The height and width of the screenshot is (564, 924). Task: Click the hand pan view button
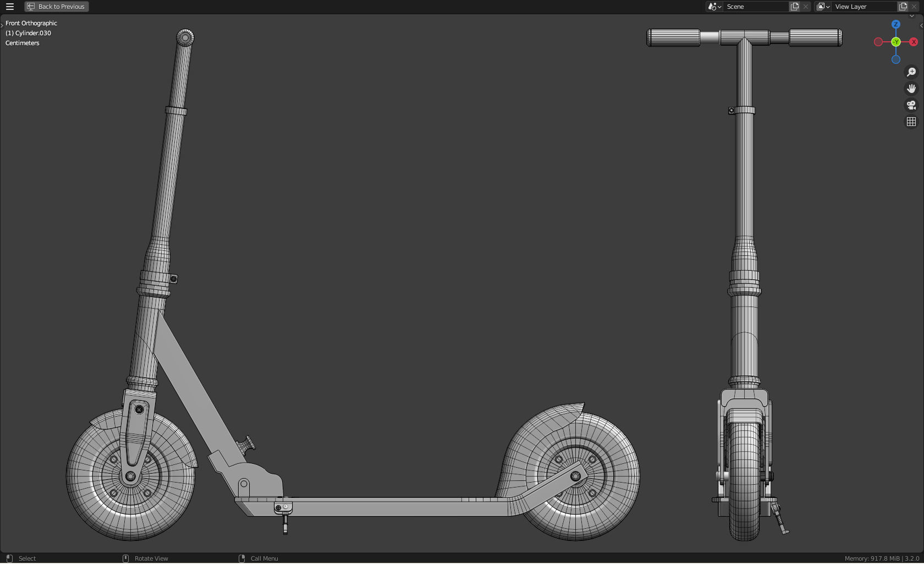pos(911,89)
